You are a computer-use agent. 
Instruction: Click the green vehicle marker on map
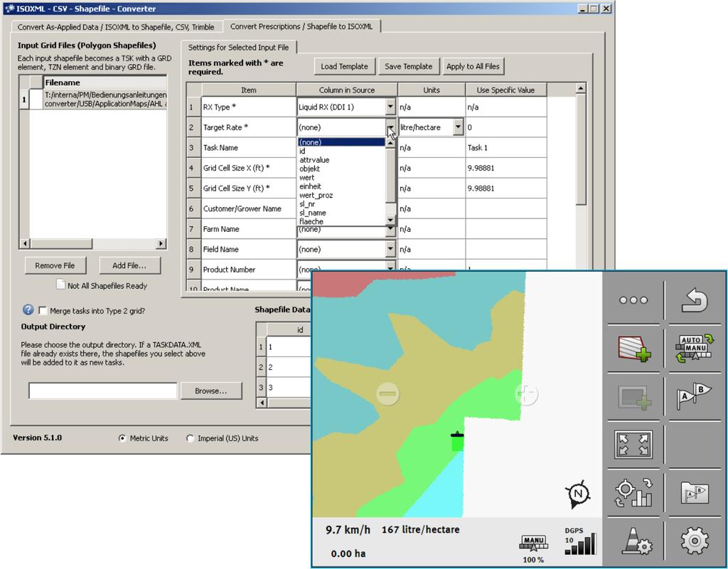457,441
